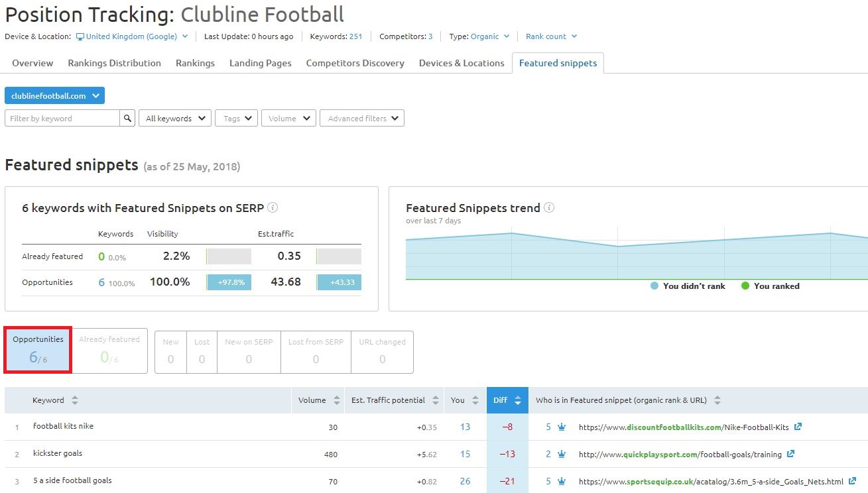
Task: Expand the clublinefootball.com domain dropdown
Action: 54,96
